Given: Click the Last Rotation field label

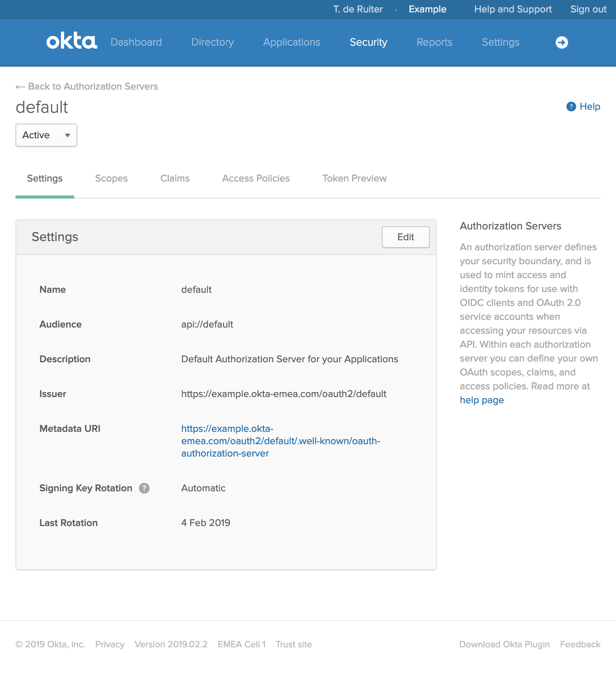Looking at the screenshot, I should point(68,523).
